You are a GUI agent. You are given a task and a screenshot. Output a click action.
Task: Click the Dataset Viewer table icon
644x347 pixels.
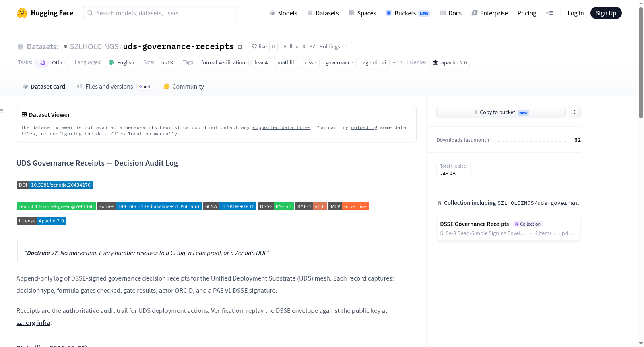[x=24, y=114]
